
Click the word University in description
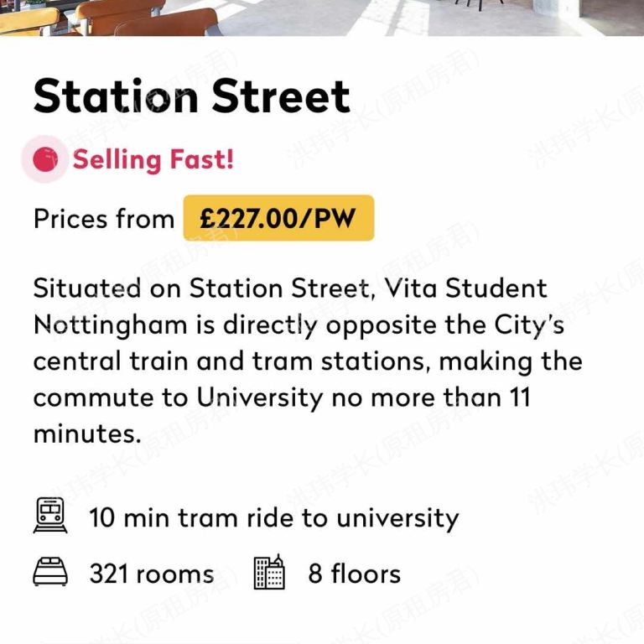[x=260, y=398]
